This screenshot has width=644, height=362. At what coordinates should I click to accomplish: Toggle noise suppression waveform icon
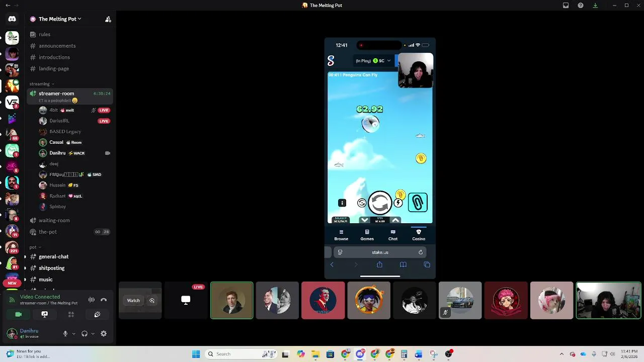pos(92,300)
